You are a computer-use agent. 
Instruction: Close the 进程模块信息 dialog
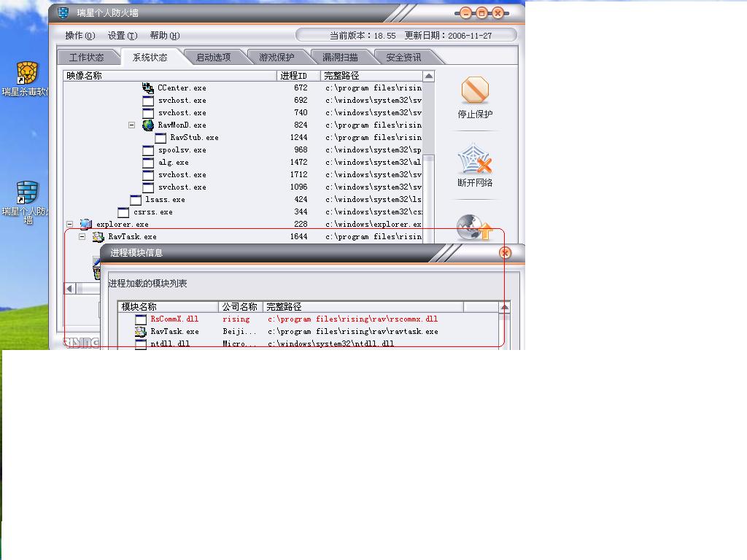point(505,253)
